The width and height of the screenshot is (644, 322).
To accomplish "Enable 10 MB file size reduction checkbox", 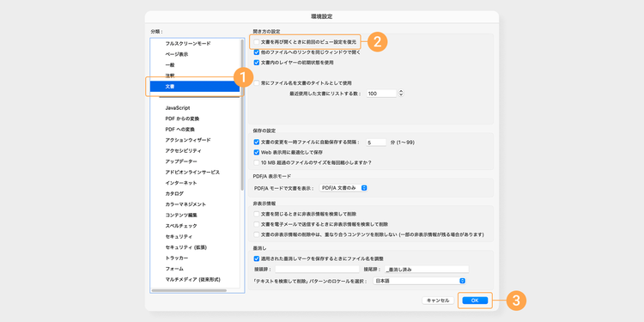I will (x=257, y=162).
